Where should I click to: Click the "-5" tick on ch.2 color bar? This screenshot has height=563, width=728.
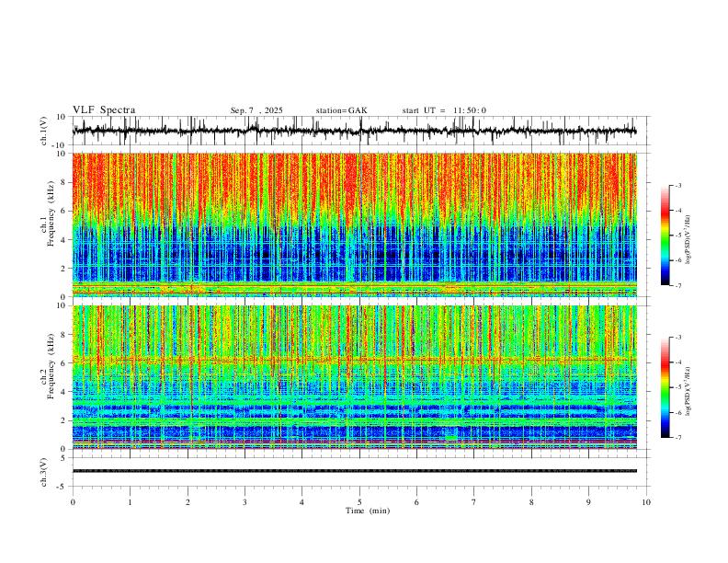[677, 387]
